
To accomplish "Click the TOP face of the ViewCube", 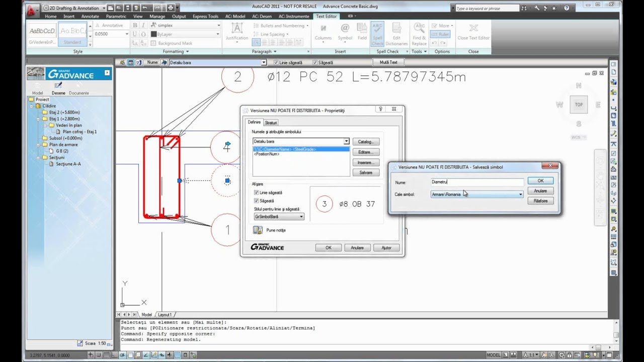I will [579, 105].
